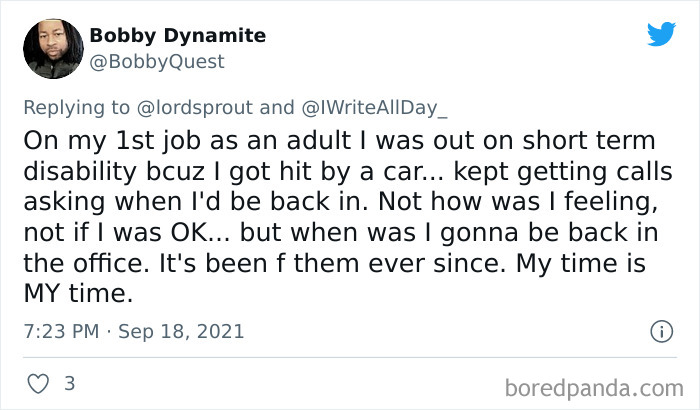Open the @BobbyQuest handle
The image size is (700, 410).
coord(157,62)
